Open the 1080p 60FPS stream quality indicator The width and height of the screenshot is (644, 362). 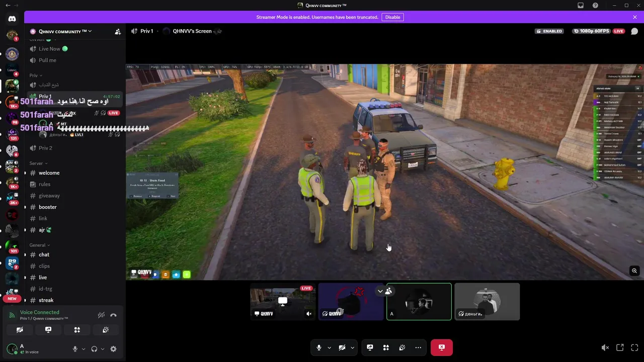(x=592, y=31)
